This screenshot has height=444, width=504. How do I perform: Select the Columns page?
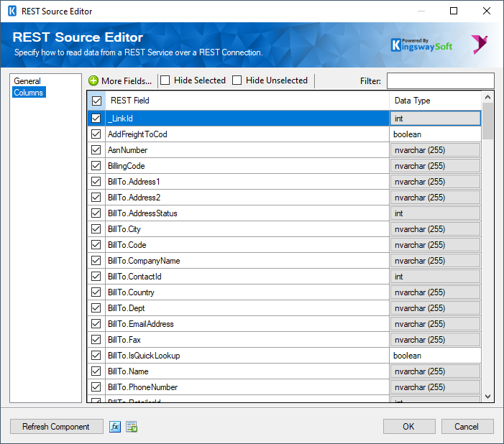coord(29,93)
